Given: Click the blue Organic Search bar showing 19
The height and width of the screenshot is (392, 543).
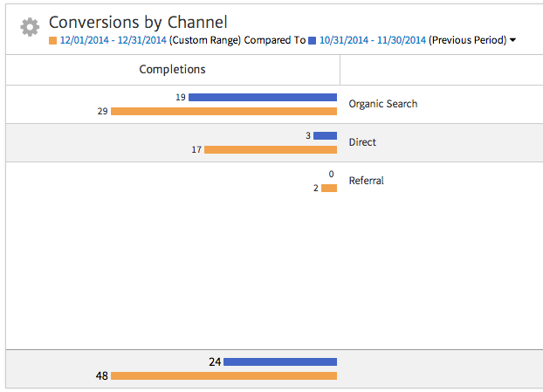Looking at the screenshot, I should (x=262, y=97).
